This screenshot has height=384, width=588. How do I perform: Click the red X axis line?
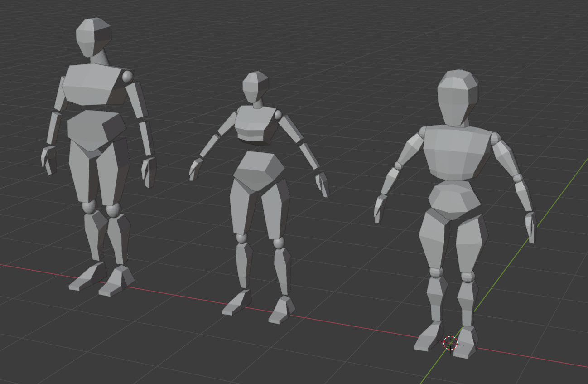[181, 293]
